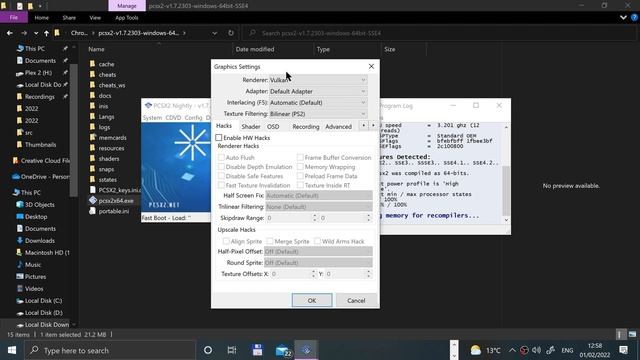Screen dimensions: 640x360
Task: Open the Texture Filtering dropdown
Action: 318,114
